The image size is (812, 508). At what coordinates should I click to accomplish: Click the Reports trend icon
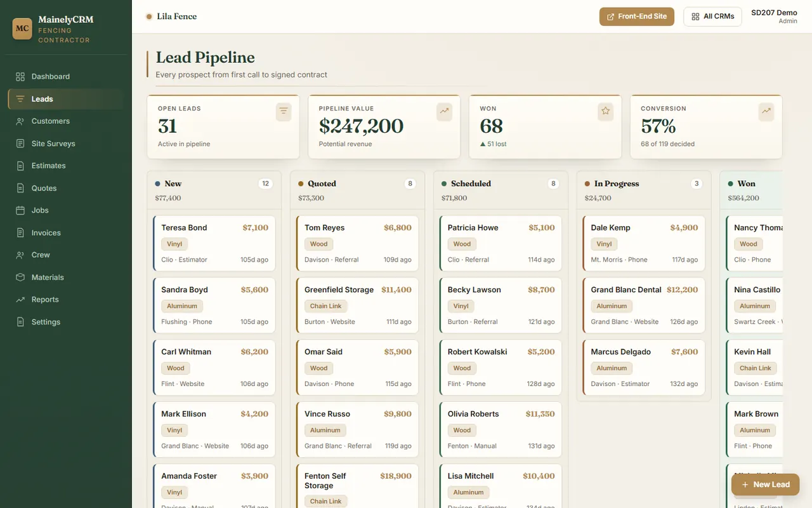coord(20,300)
